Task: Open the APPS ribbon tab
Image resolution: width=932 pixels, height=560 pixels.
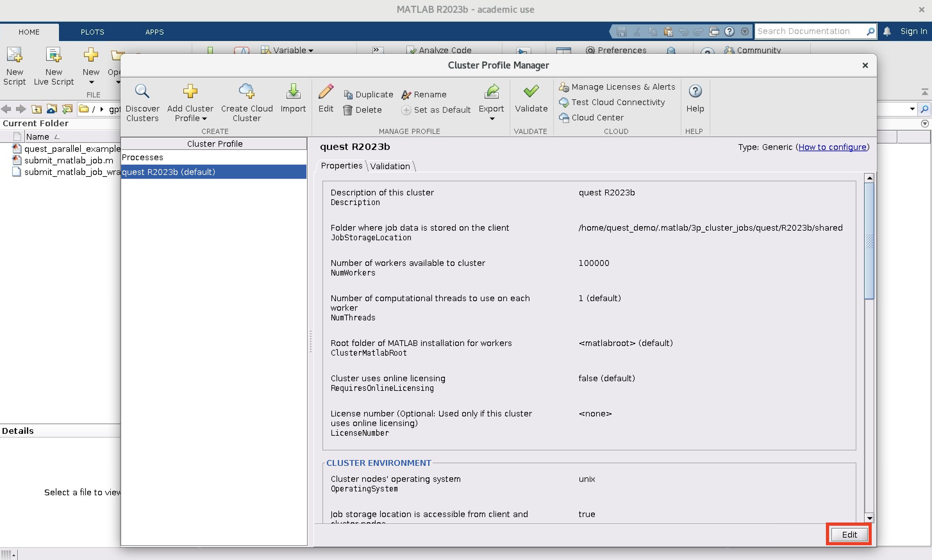Action: (x=154, y=32)
